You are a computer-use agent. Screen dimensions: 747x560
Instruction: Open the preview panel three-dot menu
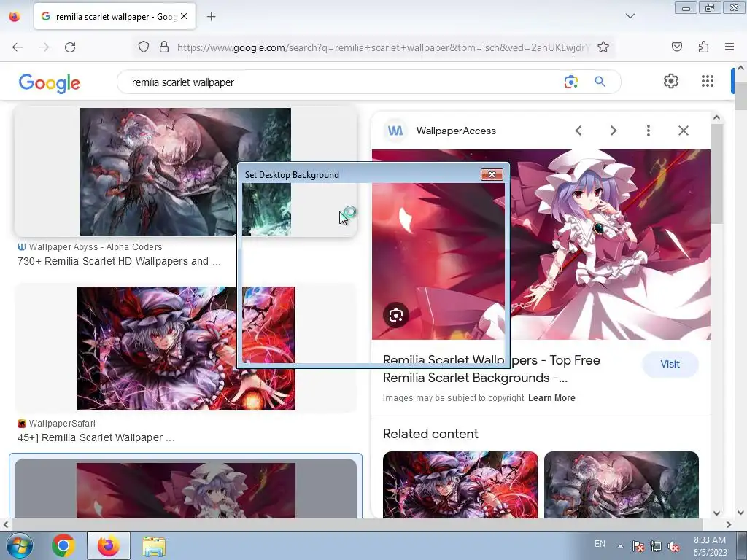click(648, 131)
